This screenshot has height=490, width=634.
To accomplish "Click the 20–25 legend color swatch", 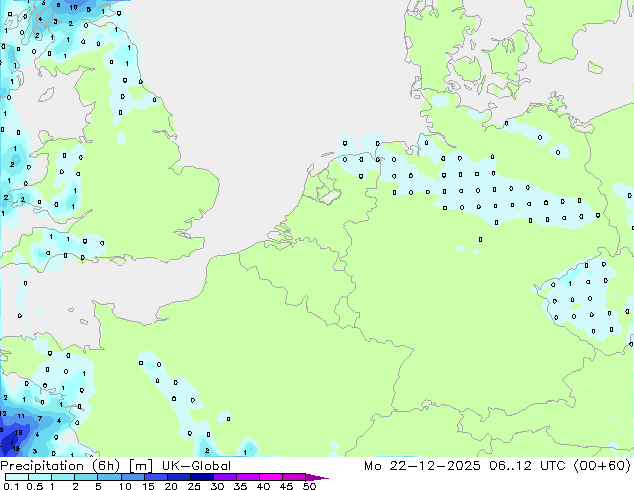I will click(x=178, y=477).
